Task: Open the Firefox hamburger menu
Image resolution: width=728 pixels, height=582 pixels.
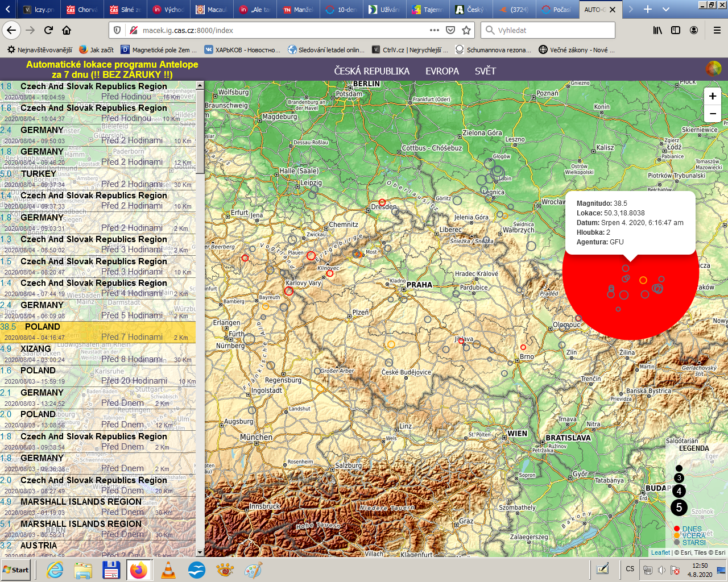Action: coord(717,30)
